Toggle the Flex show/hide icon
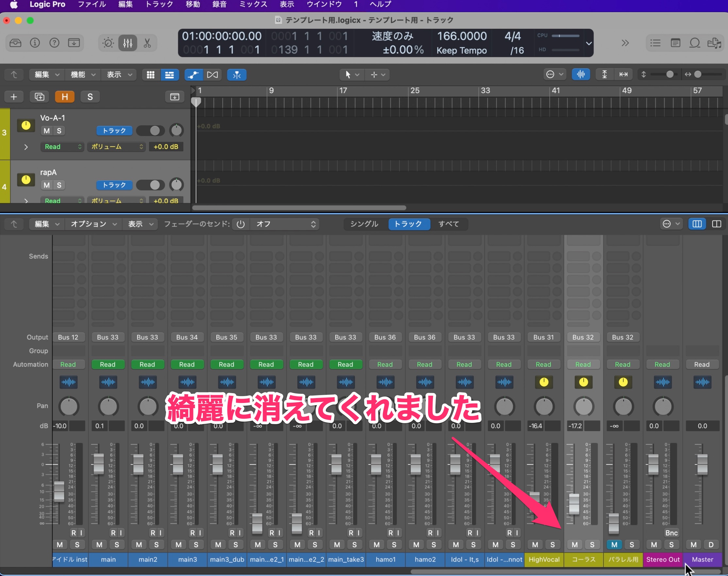 (x=212, y=75)
